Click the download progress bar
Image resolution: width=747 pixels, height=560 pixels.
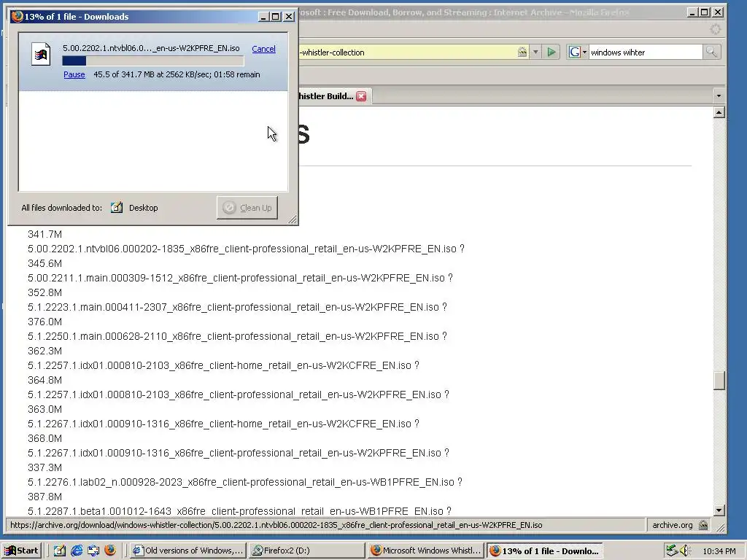tap(153, 61)
